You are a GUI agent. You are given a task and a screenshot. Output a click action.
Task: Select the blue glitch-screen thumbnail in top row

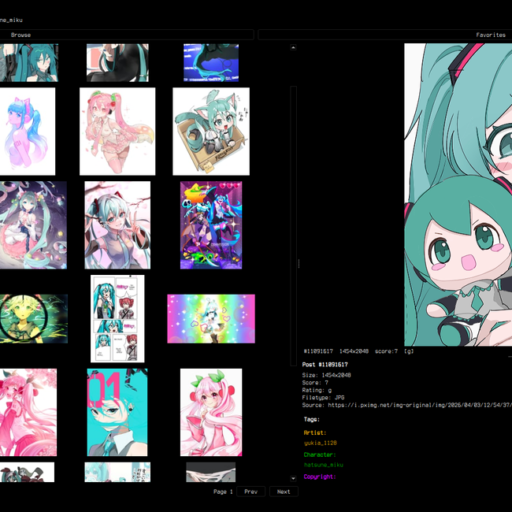(x=211, y=63)
